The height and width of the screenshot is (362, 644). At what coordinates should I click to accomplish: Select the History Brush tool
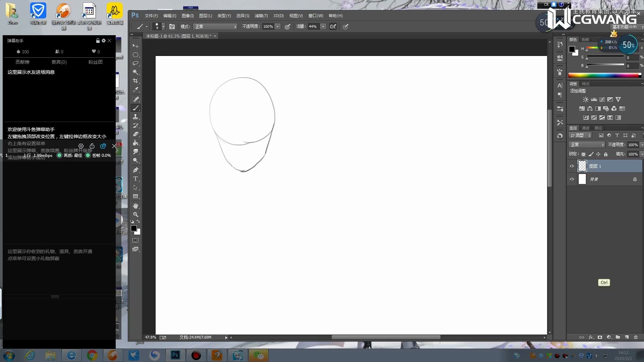click(x=136, y=125)
